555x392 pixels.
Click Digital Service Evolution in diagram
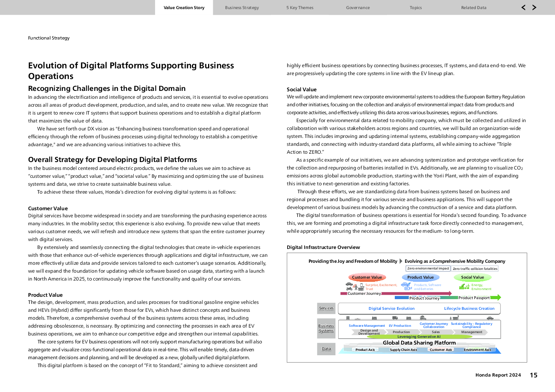[x=392, y=309]
